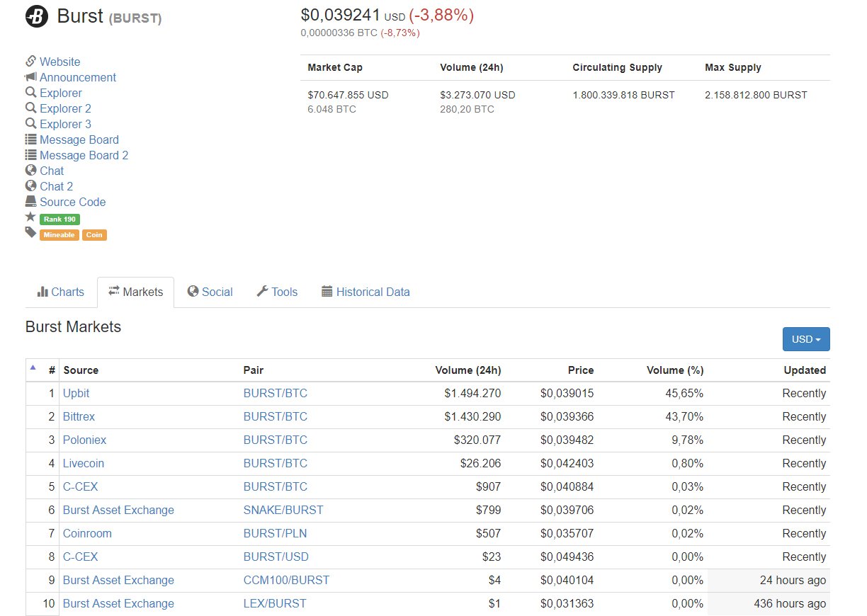
Task: Sort table by Volume (24h) header
Action: click(467, 370)
